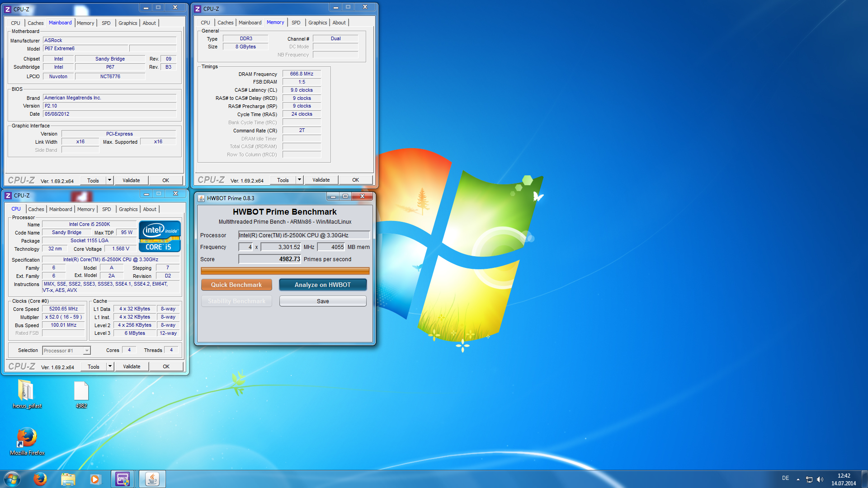Show hidden system tray icons

(798, 479)
